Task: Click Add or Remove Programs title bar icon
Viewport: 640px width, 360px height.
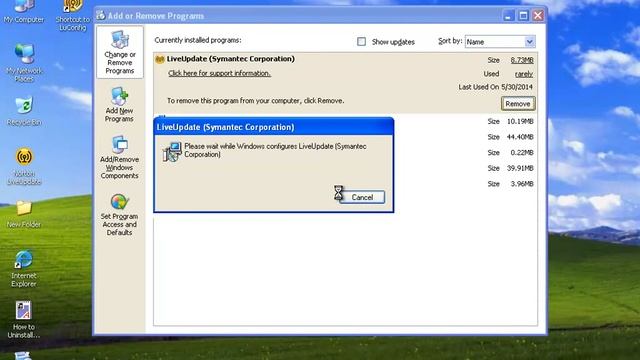Action: [x=100, y=16]
